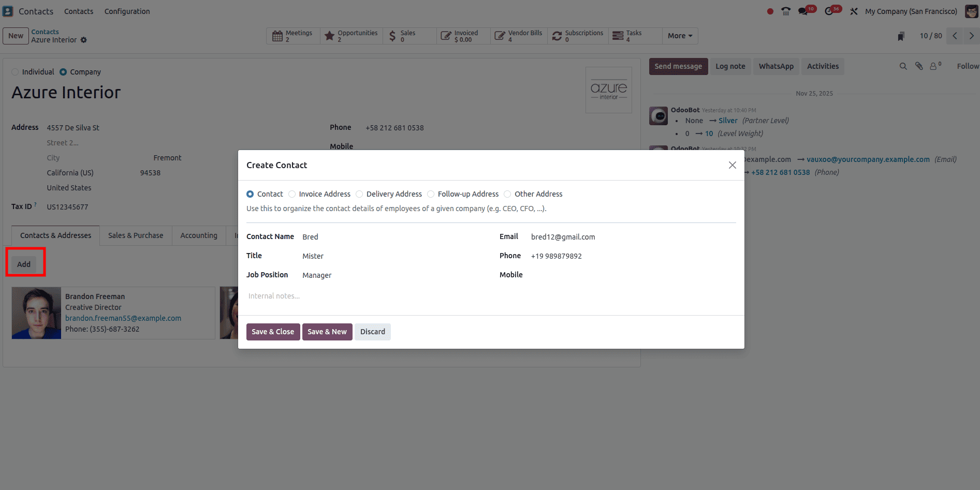The height and width of the screenshot is (490, 980).
Task: Open the Meetings smart button calendar icon
Action: click(x=277, y=36)
